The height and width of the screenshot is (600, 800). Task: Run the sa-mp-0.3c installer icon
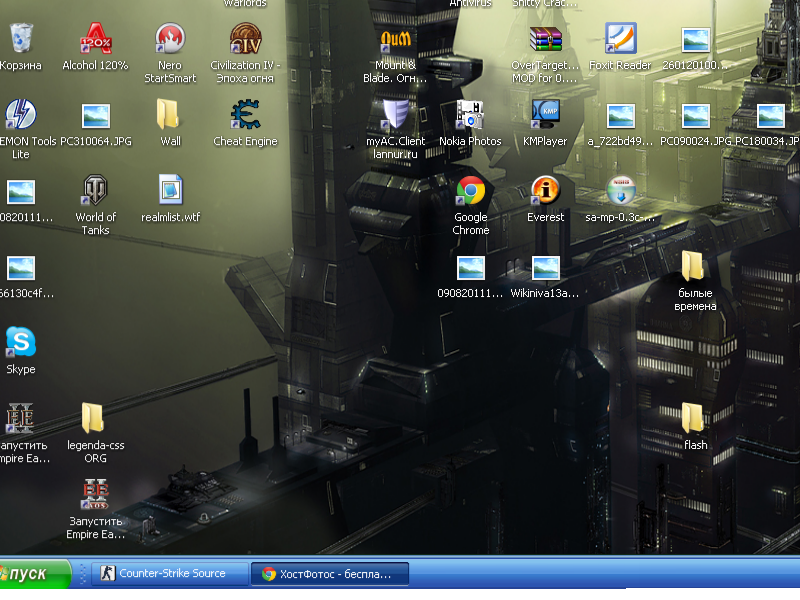pos(620,190)
